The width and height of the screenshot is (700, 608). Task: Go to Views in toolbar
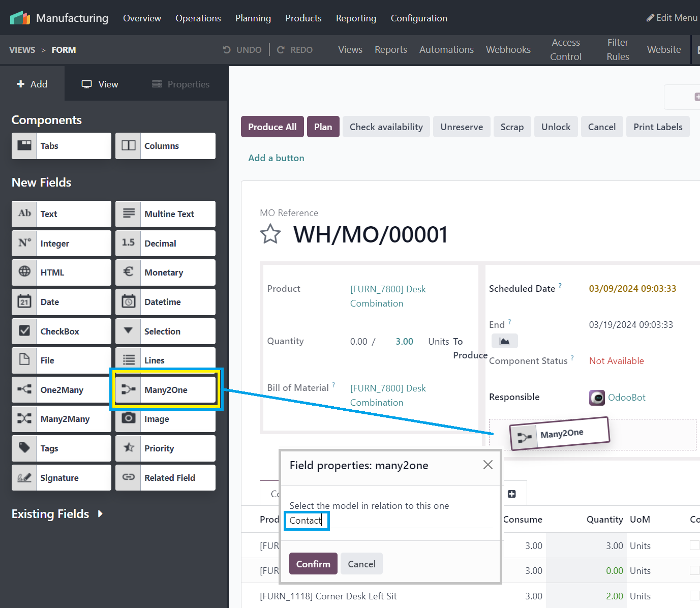[350, 50]
